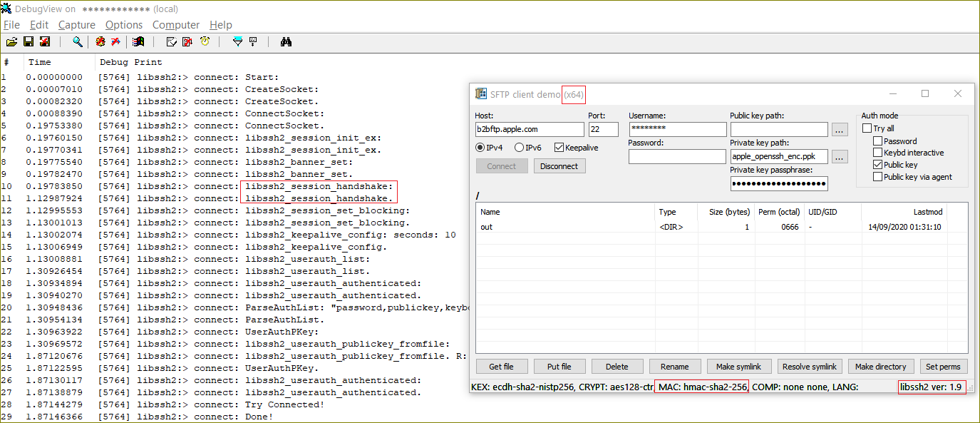Select log line 'connect: Start:'

[236, 77]
